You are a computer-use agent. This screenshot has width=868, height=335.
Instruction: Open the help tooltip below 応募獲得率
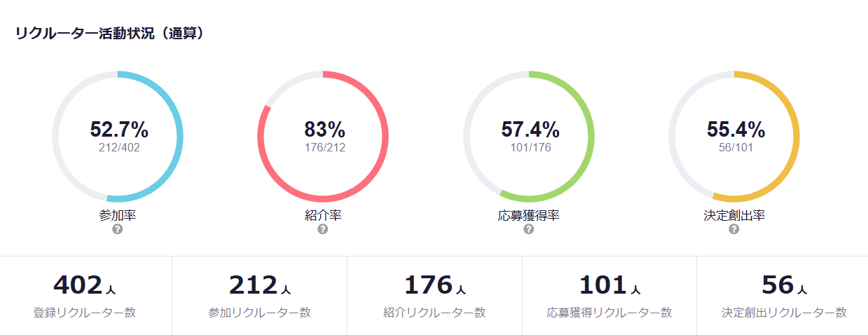(529, 229)
